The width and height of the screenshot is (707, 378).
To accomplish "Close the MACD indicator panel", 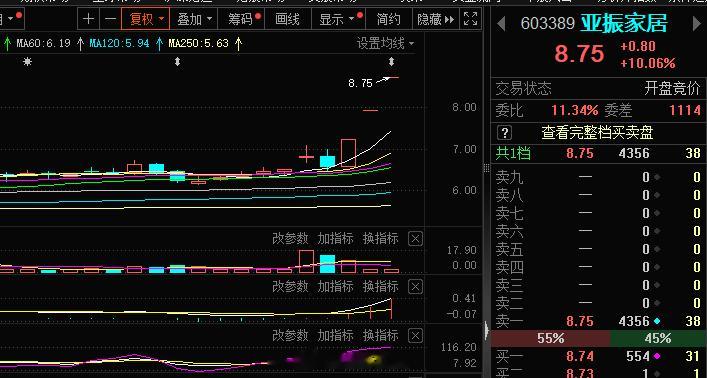I will coord(415,287).
